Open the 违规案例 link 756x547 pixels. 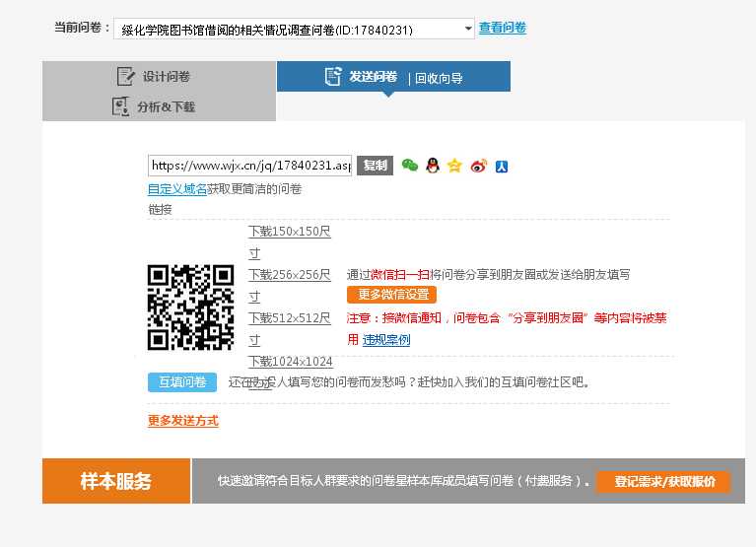tap(386, 340)
